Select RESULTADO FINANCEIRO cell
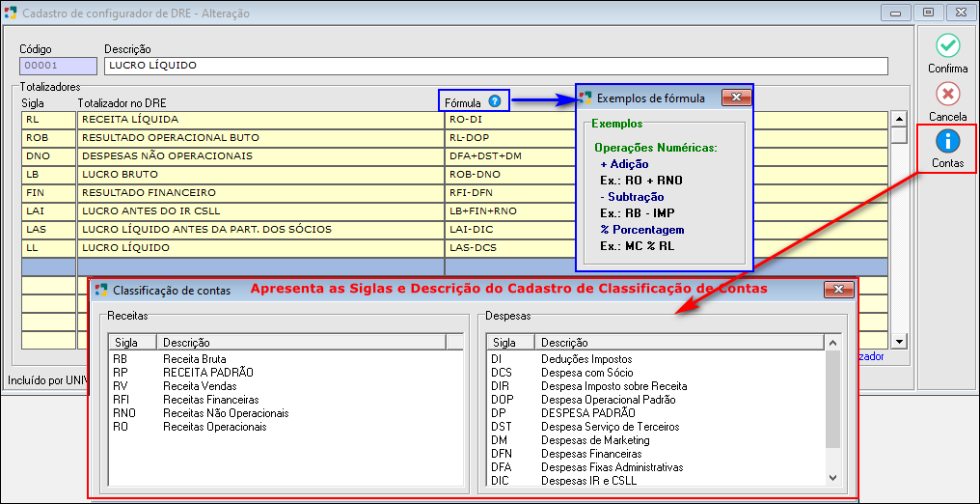 (x=260, y=192)
